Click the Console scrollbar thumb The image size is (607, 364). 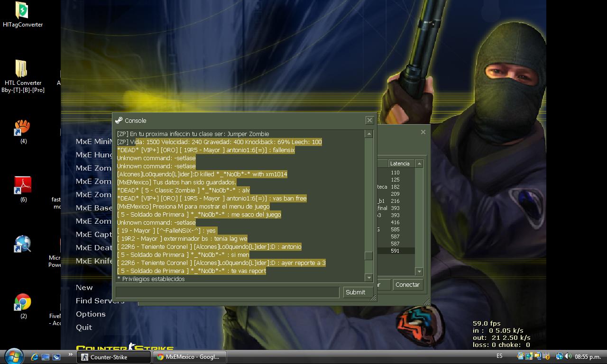pyautogui.click(x=368, y=256)
